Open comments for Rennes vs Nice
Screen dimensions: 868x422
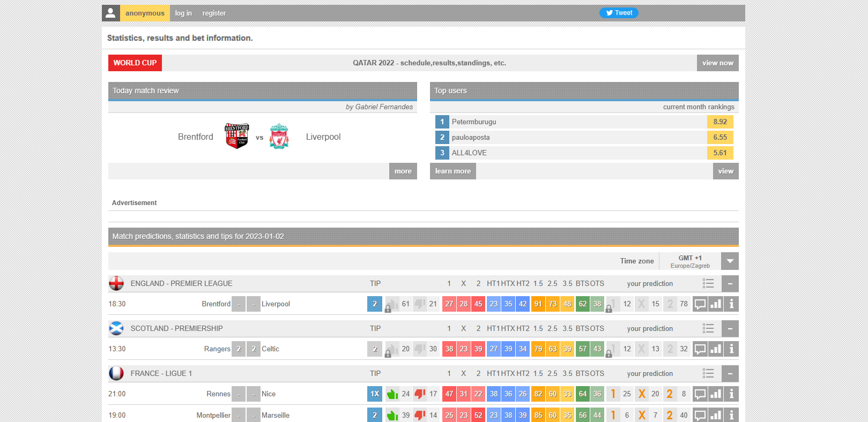pyautogui.click(x=700, y=394)
